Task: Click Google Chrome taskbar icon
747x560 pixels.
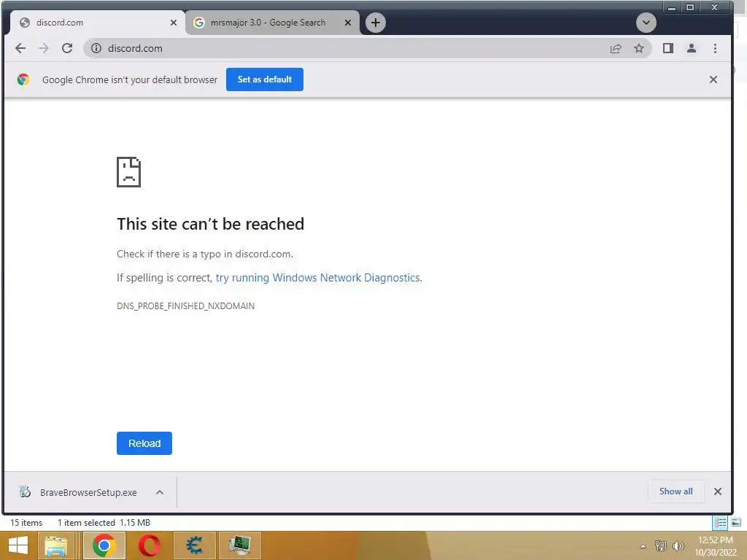Action: click(x=104, y=545)
